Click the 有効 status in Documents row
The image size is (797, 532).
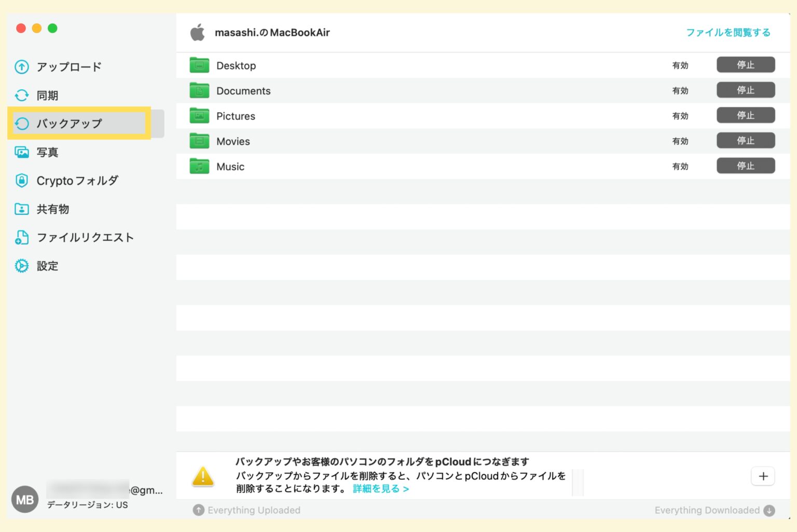point(680,91)
